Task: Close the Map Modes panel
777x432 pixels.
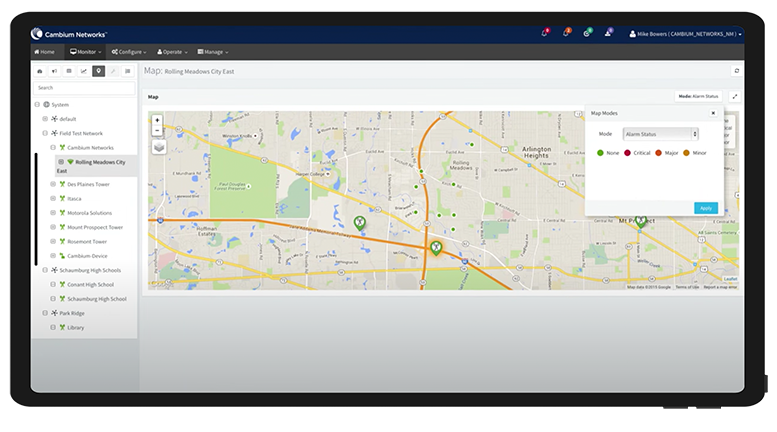Action: [x=713, y=113]
